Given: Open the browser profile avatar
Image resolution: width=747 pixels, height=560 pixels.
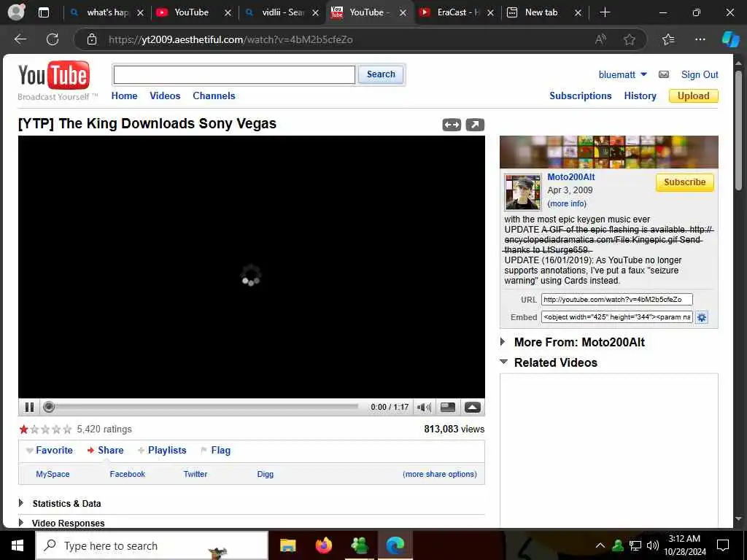Looking at the screenshot, I should tap(16, 12).
